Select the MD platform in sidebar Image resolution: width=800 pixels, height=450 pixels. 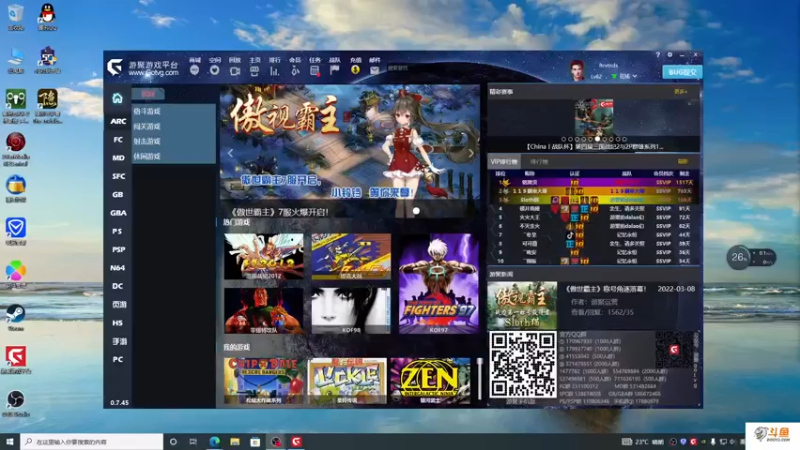118,158
